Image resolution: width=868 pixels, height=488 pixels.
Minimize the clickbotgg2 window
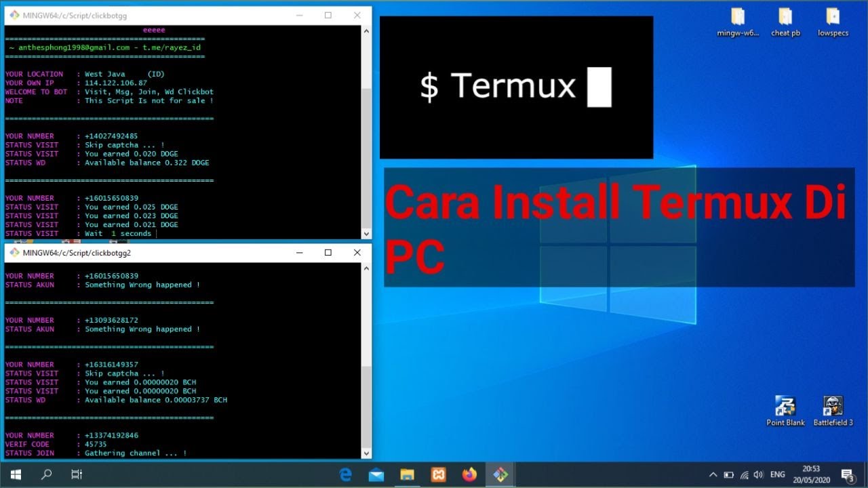coord(299,253)
